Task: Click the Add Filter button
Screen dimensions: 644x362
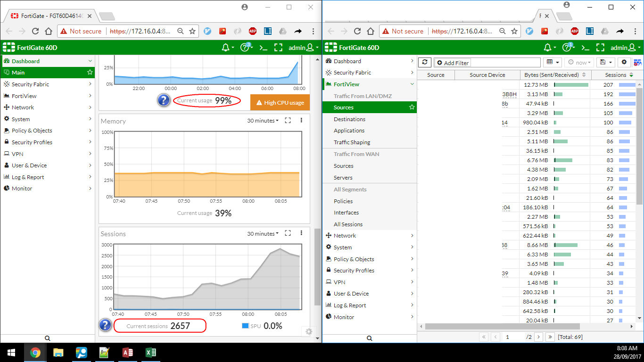Action: pos(452,62)
